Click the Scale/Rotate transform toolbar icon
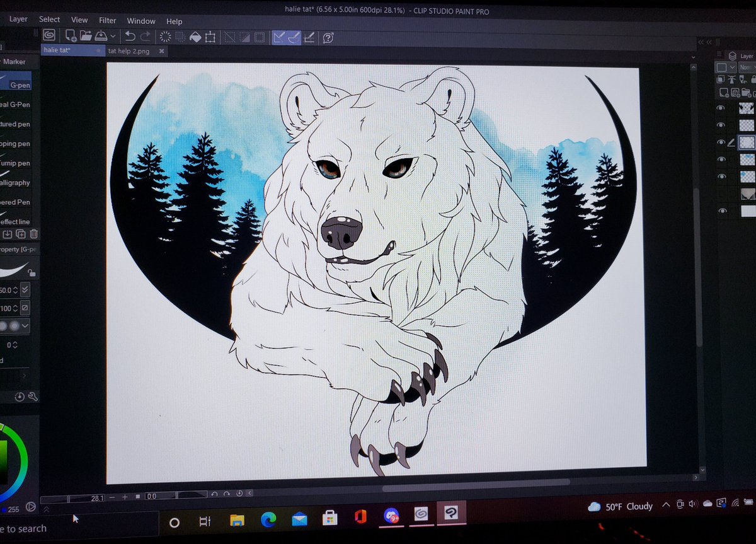This screenshot has width=756, height=544. 210,37
